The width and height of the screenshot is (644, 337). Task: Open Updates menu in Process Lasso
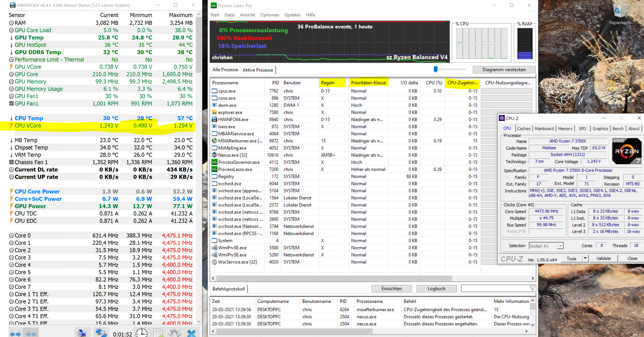[292, 15]
